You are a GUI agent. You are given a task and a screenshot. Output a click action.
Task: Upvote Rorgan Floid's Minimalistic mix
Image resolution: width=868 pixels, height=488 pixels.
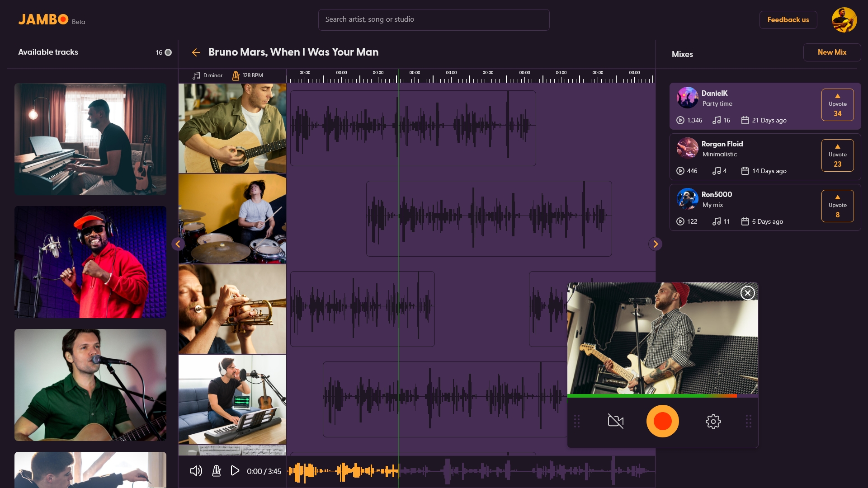click(838, 155)
